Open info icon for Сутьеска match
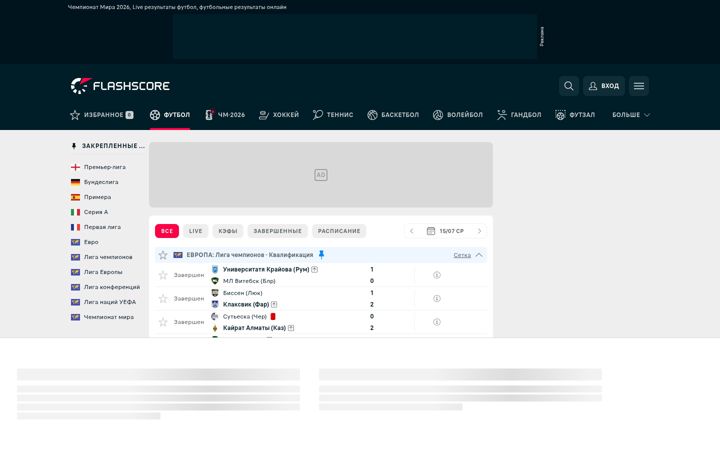The height and width of the screenshot is (450, 720). tap(437, 322)
